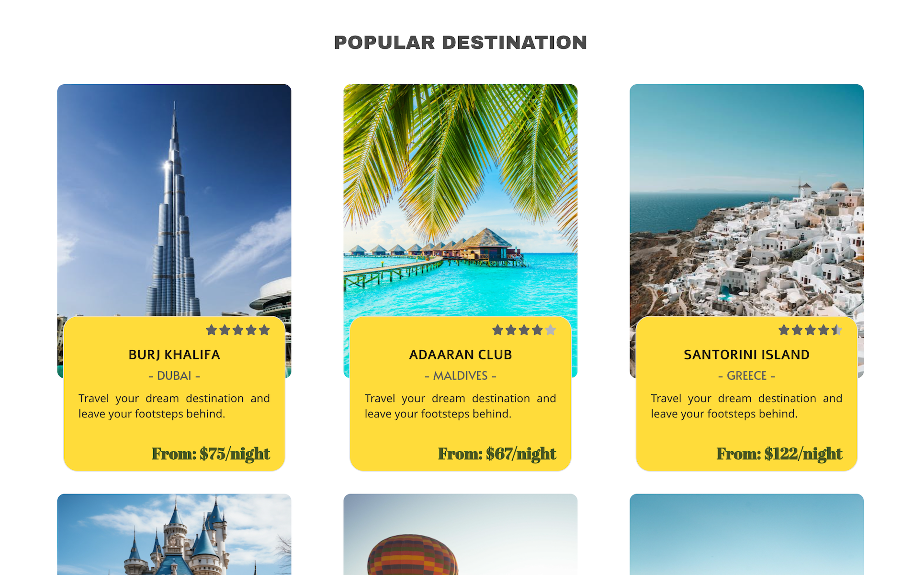Screen dimensions: 924x575
Task: Click the Popular Destination heading
Action: [x=461, y=43]
